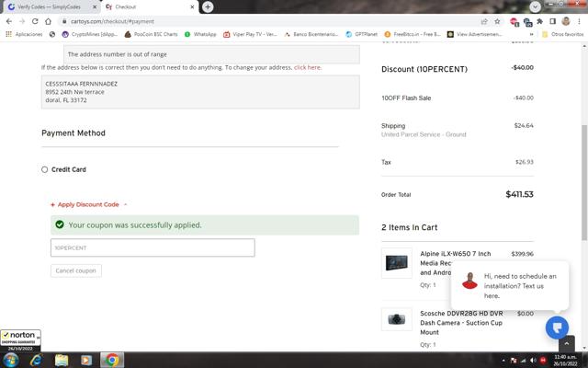Select the Credit Card payment option
The height and width of the screenshot is (368, 588).
click(45, 169)
